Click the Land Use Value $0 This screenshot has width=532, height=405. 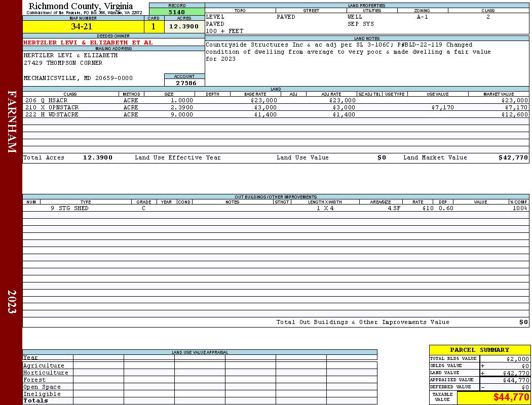pyautogui.click(x=382, y=157)
